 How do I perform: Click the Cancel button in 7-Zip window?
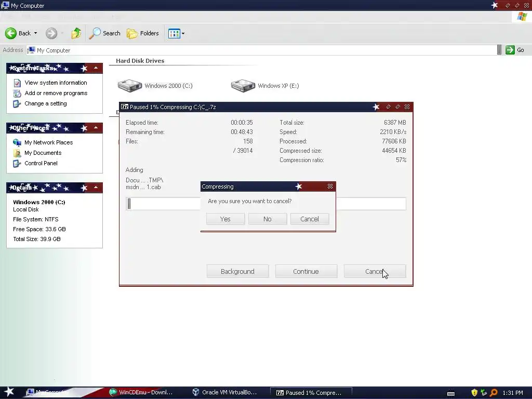375,271
